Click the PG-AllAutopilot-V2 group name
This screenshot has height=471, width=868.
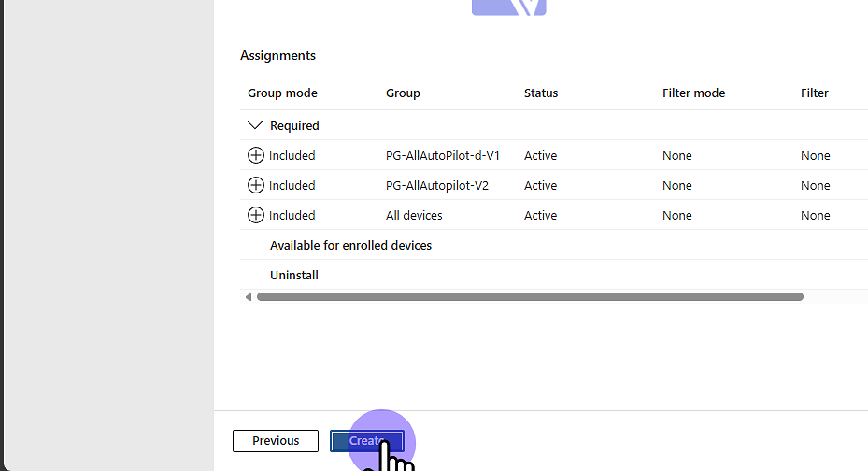click(x=436, y=185)
